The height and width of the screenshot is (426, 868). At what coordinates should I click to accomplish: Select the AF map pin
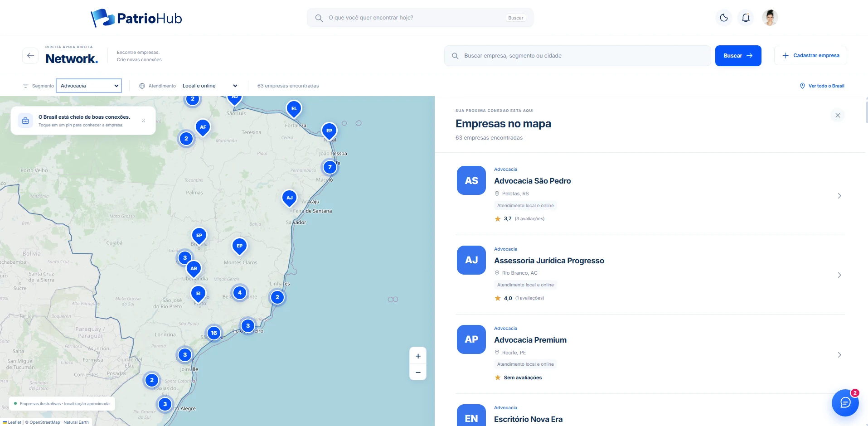click(203, 127)
